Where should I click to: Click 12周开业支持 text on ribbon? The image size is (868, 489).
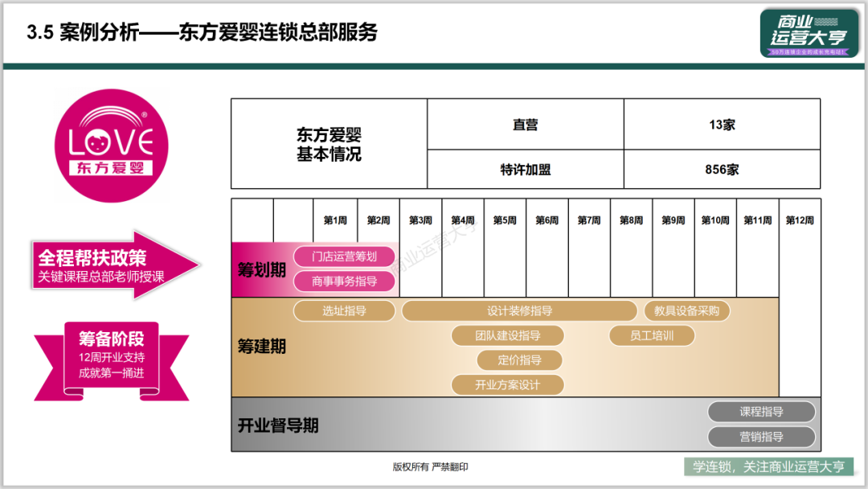pos(111,357)
